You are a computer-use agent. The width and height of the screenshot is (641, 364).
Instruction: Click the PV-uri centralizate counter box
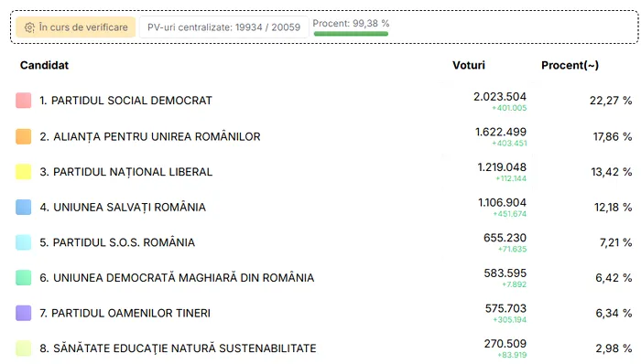coord(223,27)
